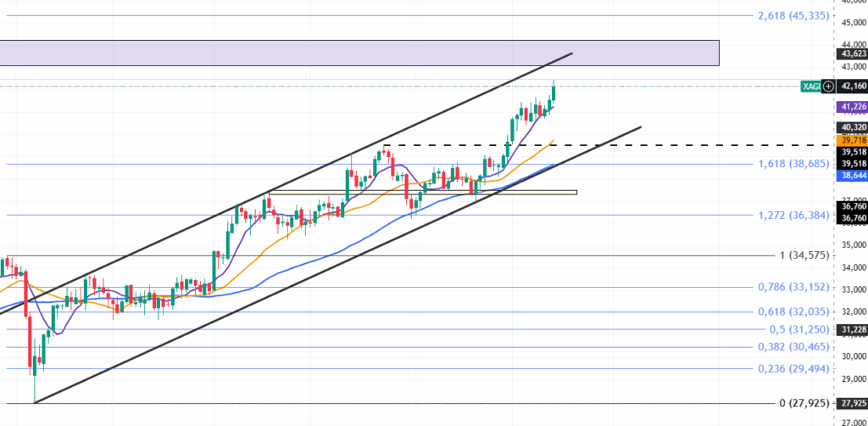Click the purple 41,226 moving average price tag
The image size is (868, 426).
coord(851,107)
